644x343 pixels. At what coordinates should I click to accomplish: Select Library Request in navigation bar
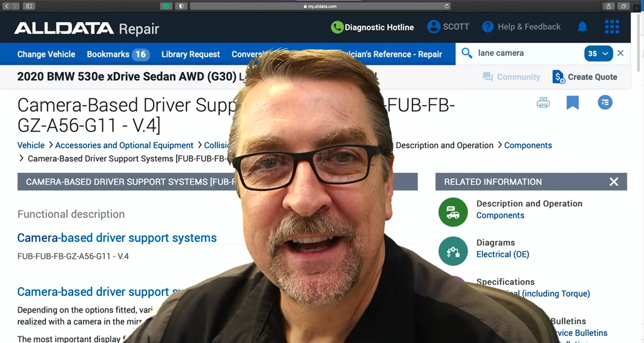coord(191,54)
